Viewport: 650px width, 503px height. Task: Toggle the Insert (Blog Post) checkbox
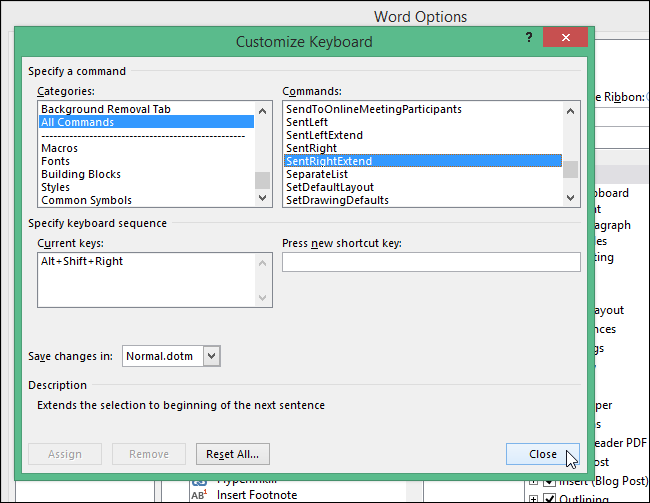point(548,481)
